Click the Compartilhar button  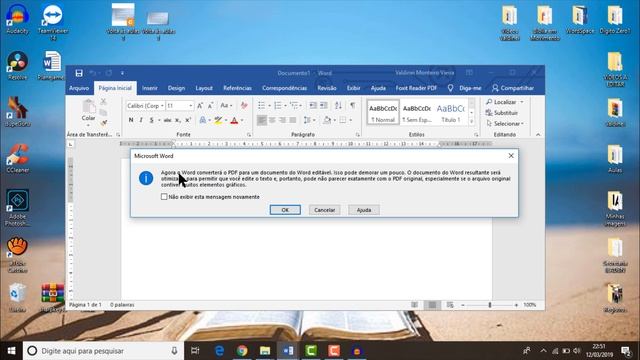pyautogui.click(x=513, y=88)
